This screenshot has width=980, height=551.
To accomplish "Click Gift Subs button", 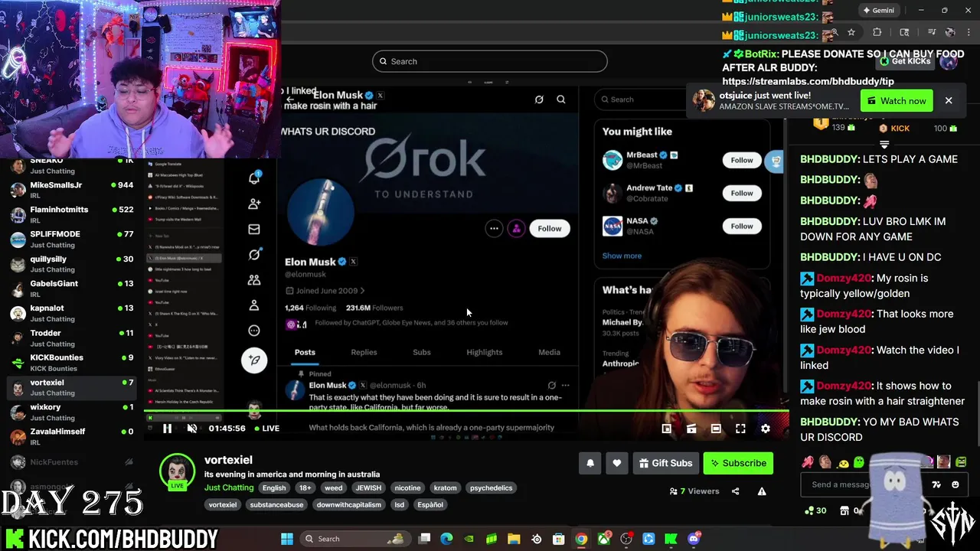I will click(x=665, y=463).
